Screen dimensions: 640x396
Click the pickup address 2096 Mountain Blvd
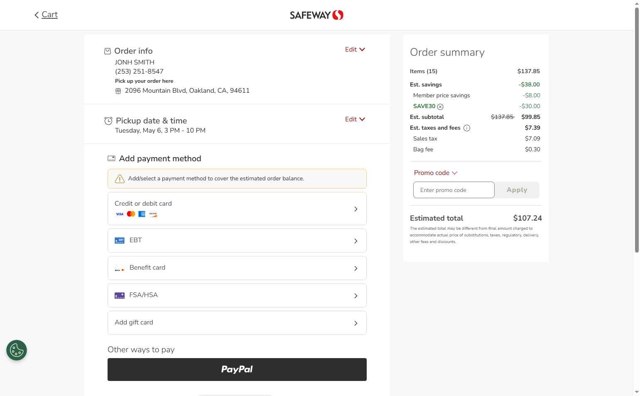point(187,91)
